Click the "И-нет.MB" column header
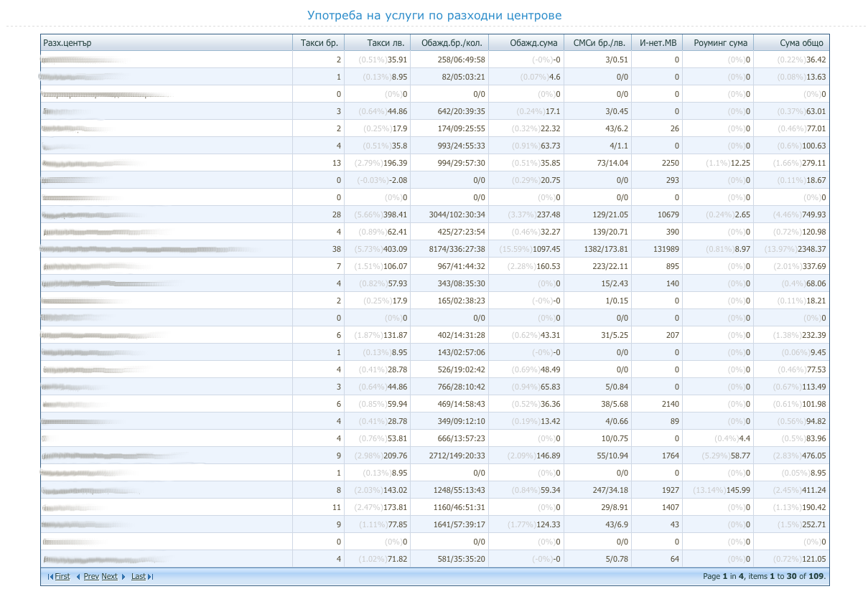 [x=658, y=43]
